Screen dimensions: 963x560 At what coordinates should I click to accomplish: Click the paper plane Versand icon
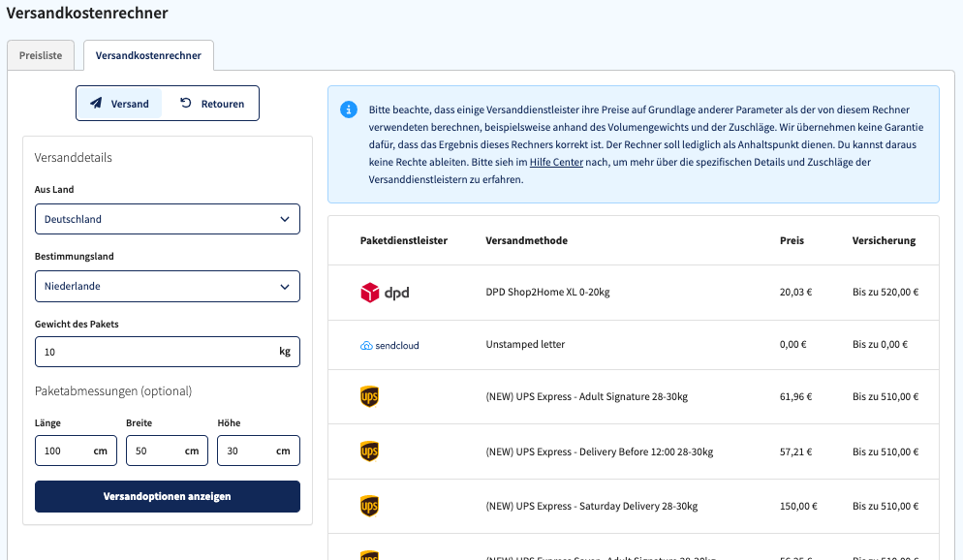96,103
